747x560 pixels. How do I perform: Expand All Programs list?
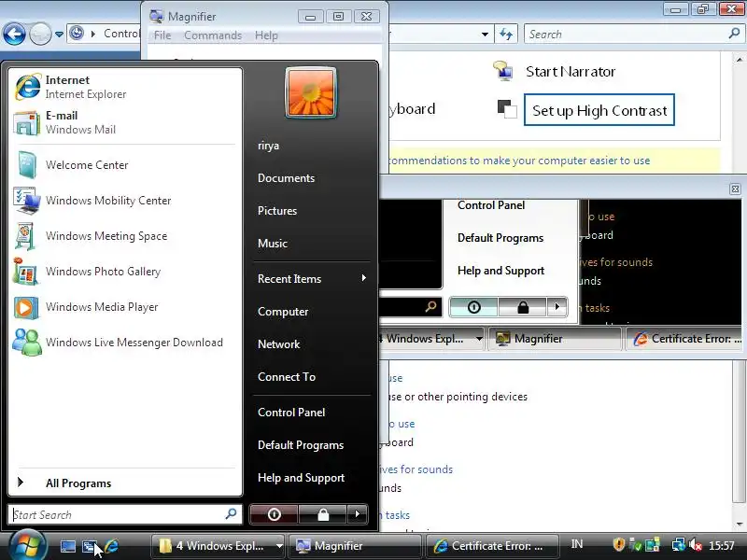pos(125,483)
